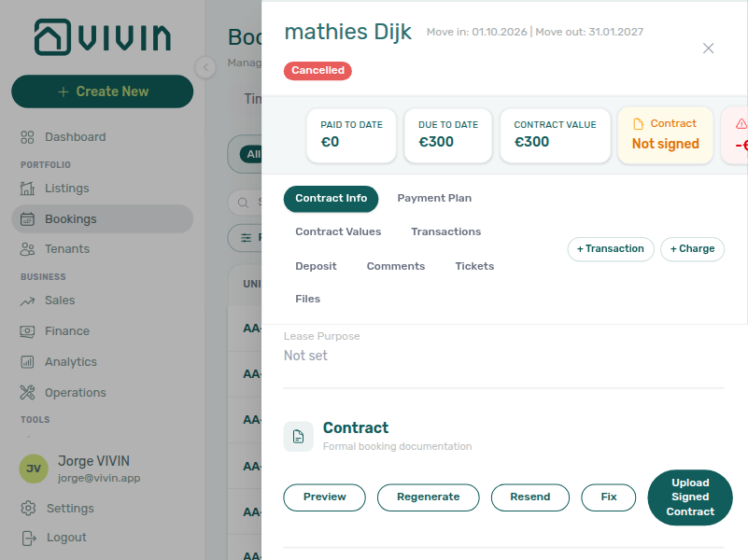Switch to the Files tab
Screen dimensions: 748x560
[307, 299]
